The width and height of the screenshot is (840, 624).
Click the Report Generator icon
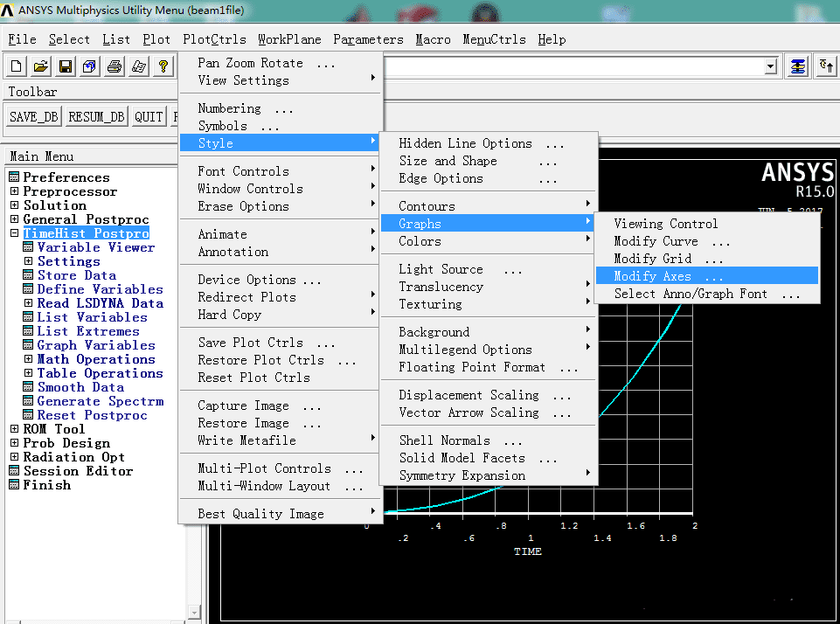(138, 66)
